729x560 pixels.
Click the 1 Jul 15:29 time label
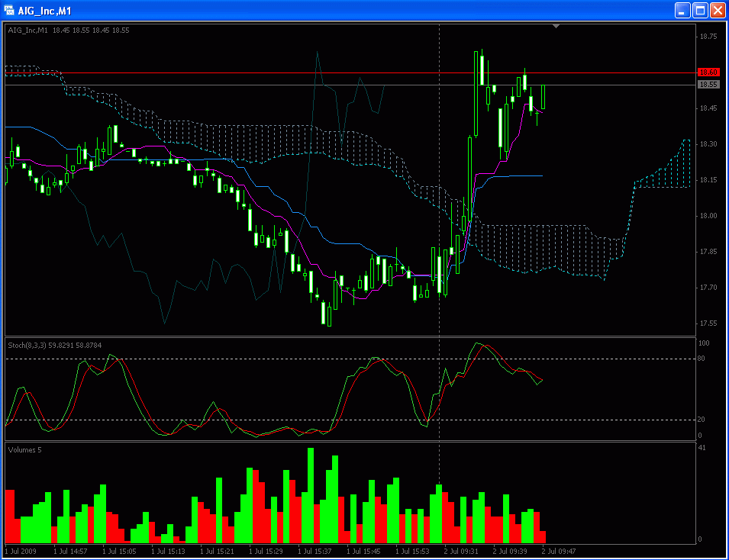click(266, 551)
